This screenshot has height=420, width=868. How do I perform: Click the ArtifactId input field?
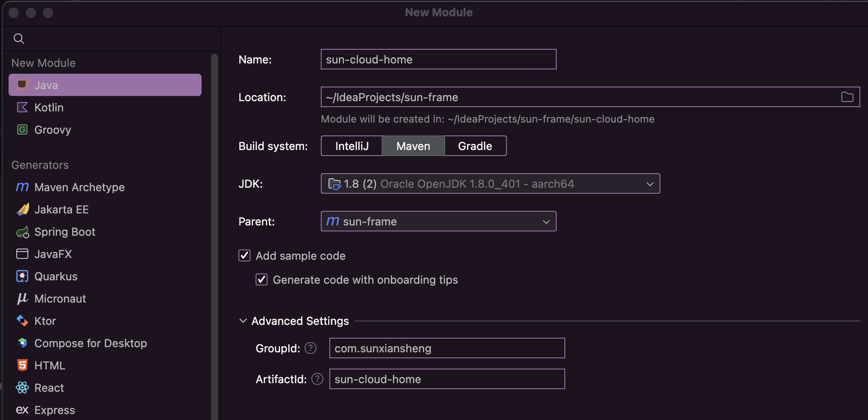coord(447,379)
